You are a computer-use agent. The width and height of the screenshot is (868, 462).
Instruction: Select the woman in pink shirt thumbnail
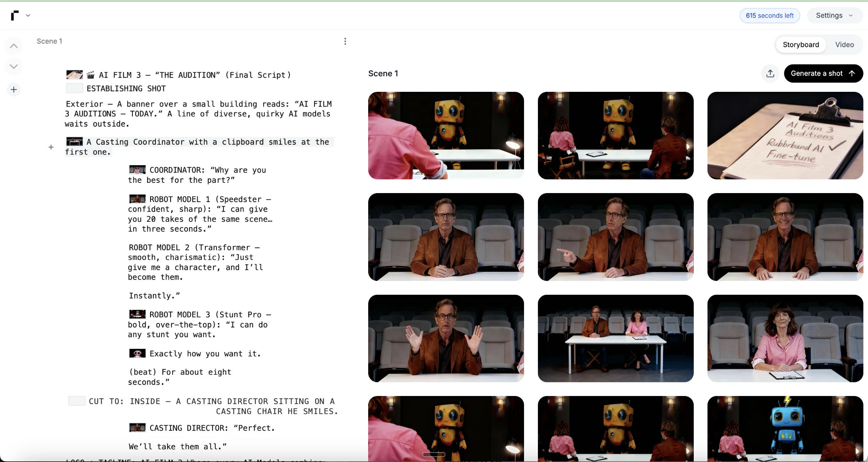tap(784, 338)
